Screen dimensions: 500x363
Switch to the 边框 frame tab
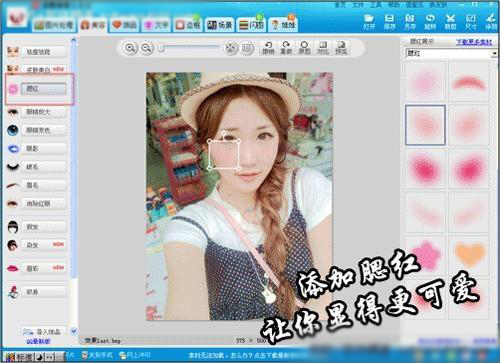188,25
